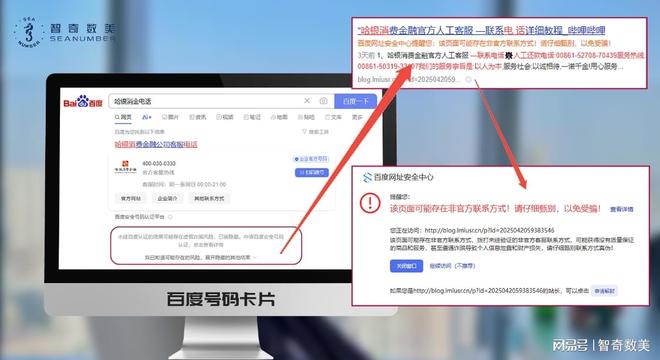Viewport: 660px width, 360px height.
Task: Click the Baidu logo
Action: pyautogui.click(x=83, y=101)
